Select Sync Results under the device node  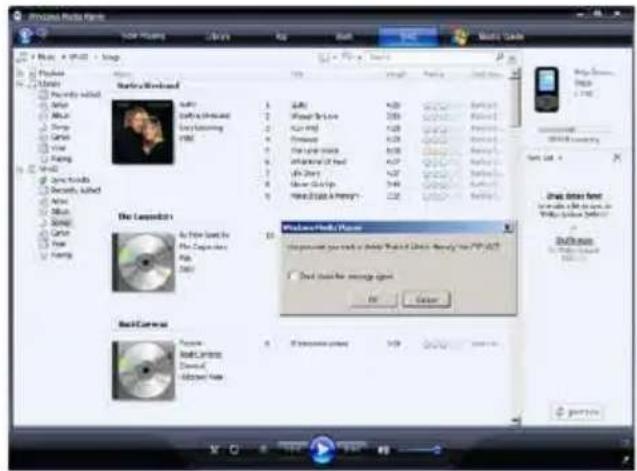[x=70, y=180]
